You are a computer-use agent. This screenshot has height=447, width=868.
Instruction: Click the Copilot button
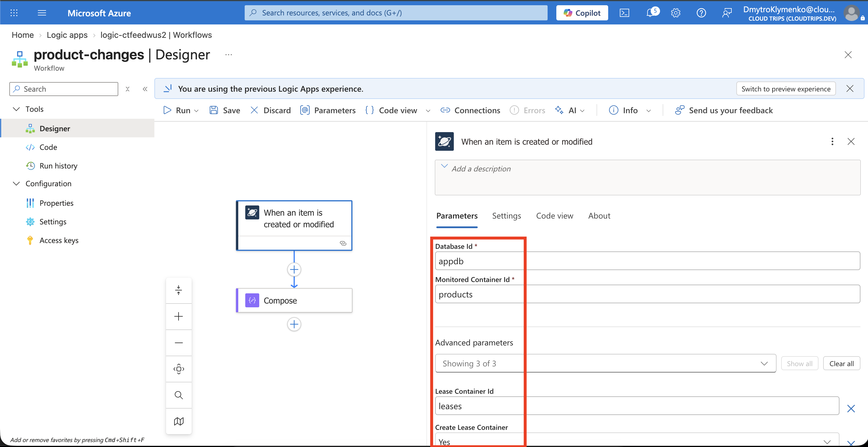pos(582,13)
